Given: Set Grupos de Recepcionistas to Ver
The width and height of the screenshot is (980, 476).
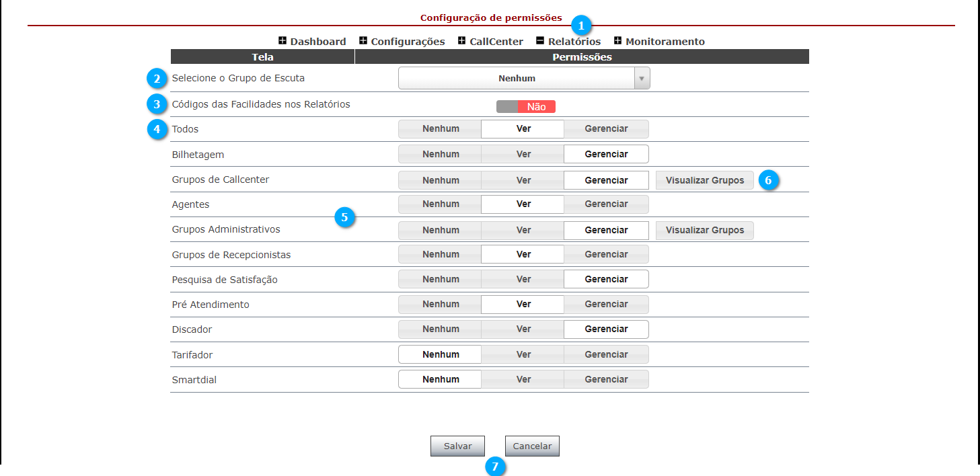Looking at the screenshot, I should (523, 254).
